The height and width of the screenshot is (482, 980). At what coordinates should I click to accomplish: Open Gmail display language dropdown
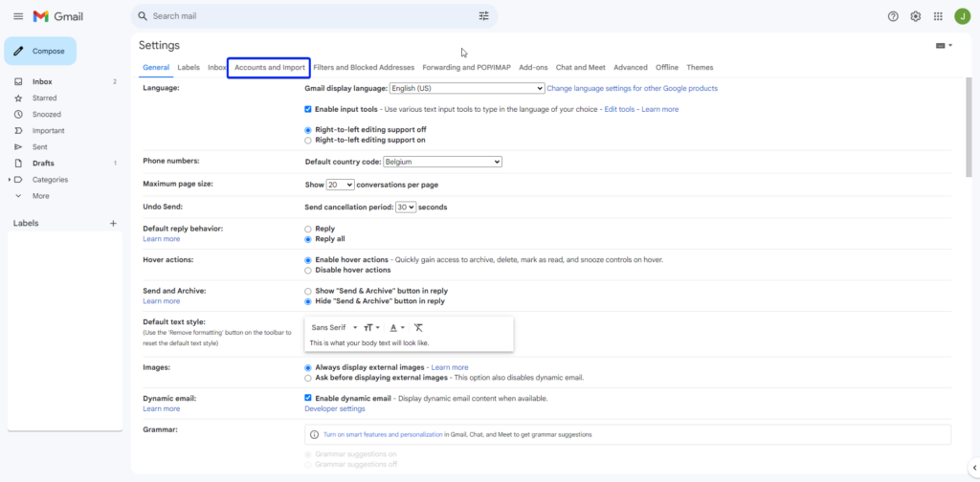pos(467,88)
